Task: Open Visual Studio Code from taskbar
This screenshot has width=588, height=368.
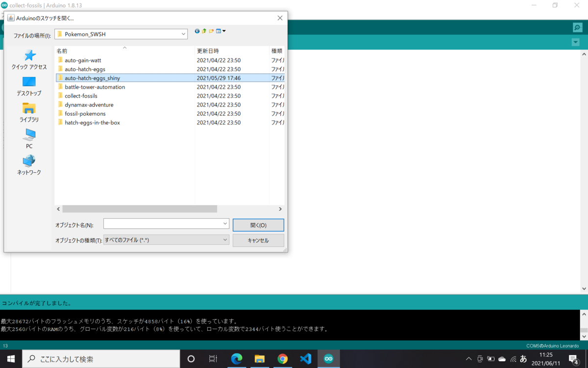Action: point(306,359)
